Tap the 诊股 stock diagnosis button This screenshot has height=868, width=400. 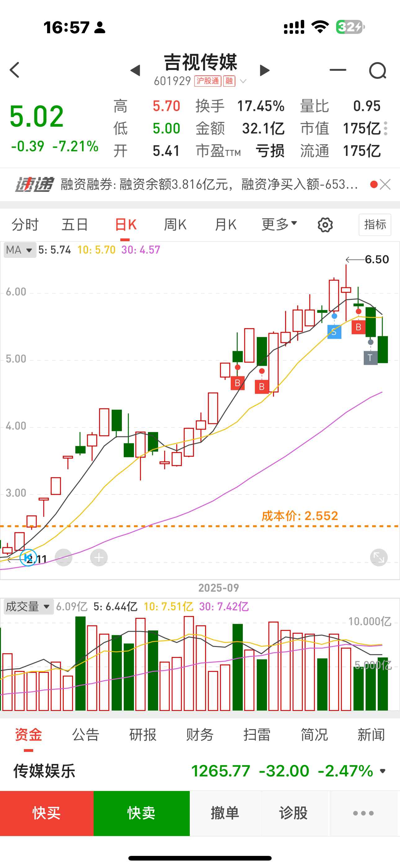click(294, 813)
